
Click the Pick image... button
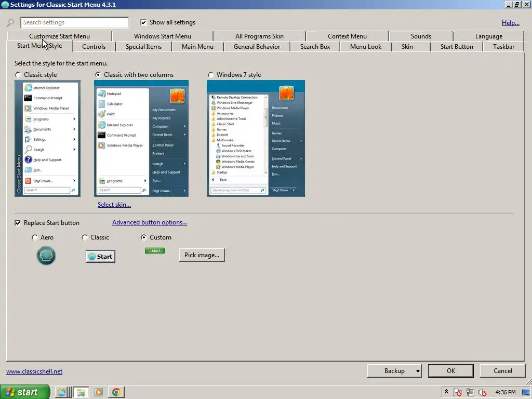[x=202, y=255]
